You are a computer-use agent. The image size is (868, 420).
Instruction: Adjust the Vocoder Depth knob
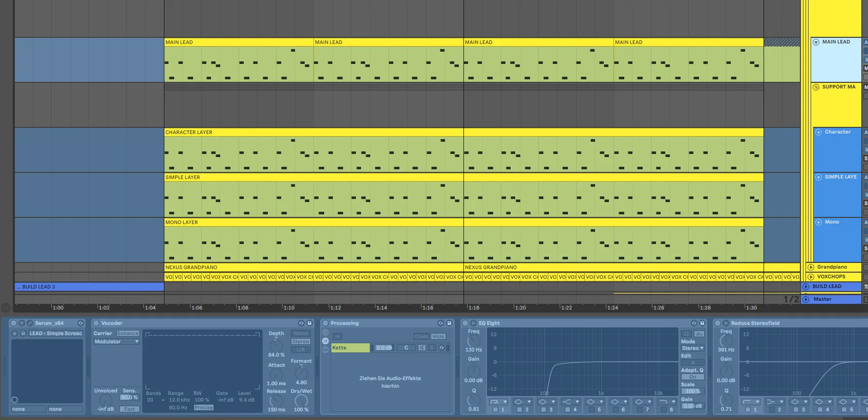276,345
